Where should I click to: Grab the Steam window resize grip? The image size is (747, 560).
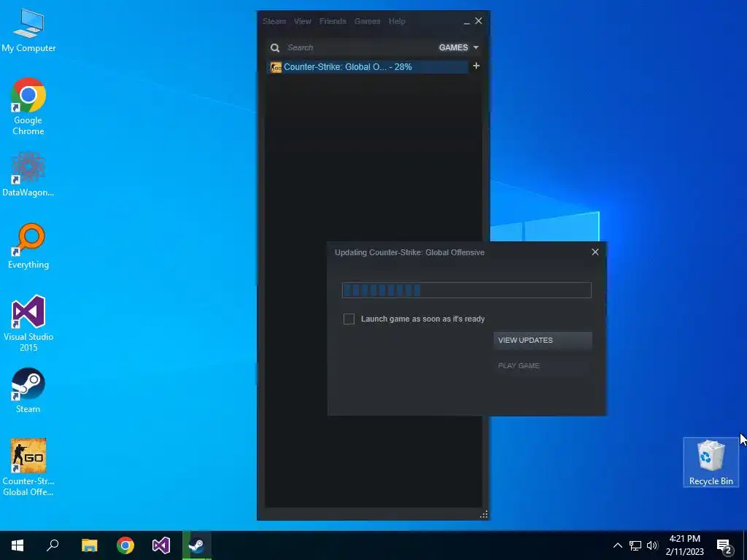coord(484,514)
